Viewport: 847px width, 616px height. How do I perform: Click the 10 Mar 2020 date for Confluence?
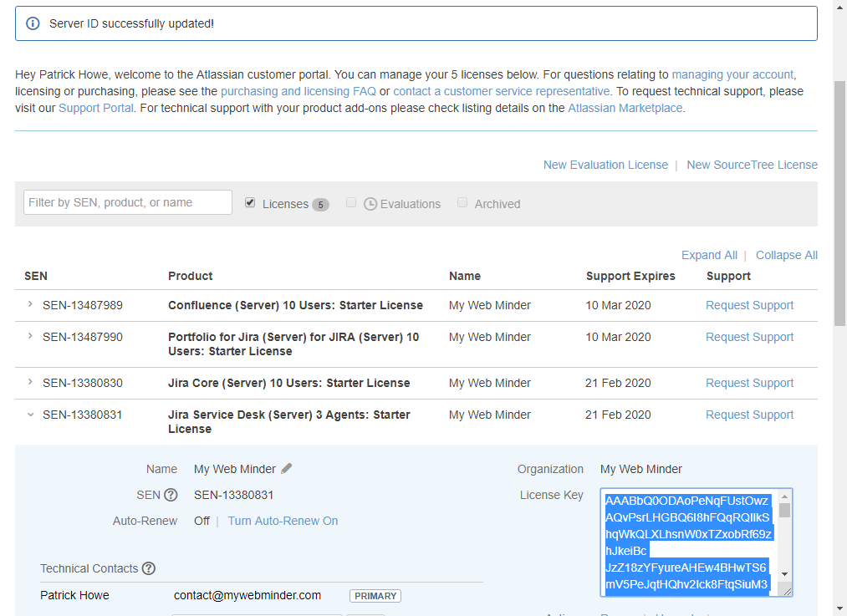tap(618, 305)
